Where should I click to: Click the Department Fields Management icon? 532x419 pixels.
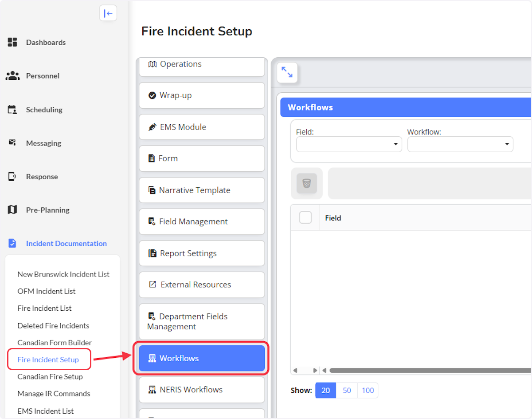point(152,316)
